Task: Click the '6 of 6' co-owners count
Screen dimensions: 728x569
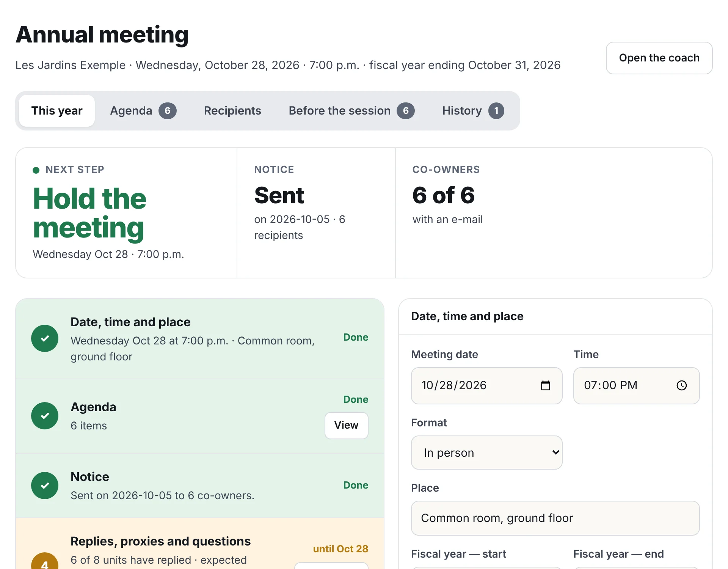Action: (443, 195)
